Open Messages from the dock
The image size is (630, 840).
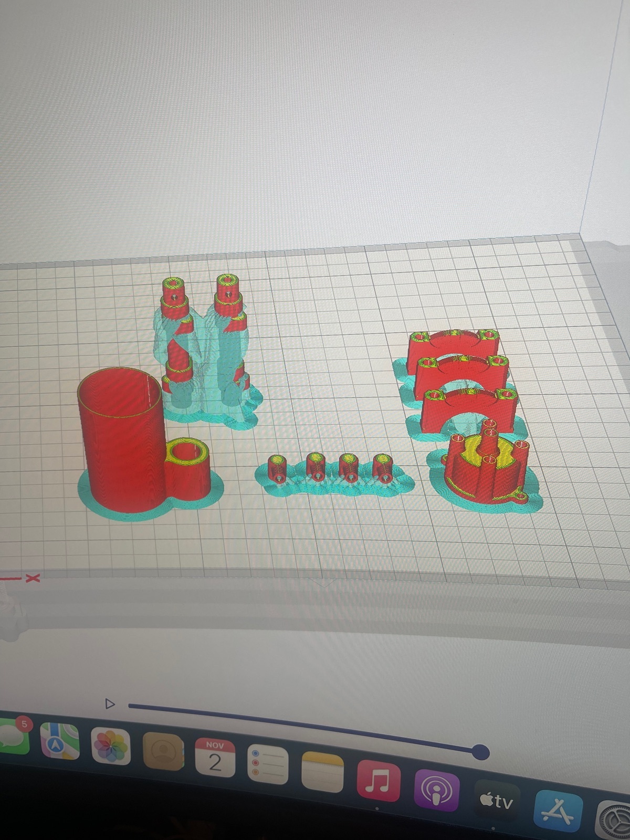pyautogui.click(x=13, y=735)
